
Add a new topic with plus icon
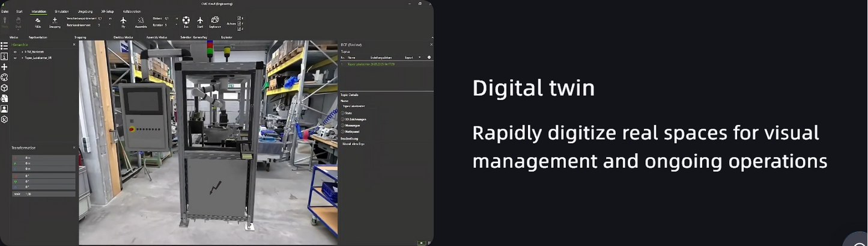429,57
